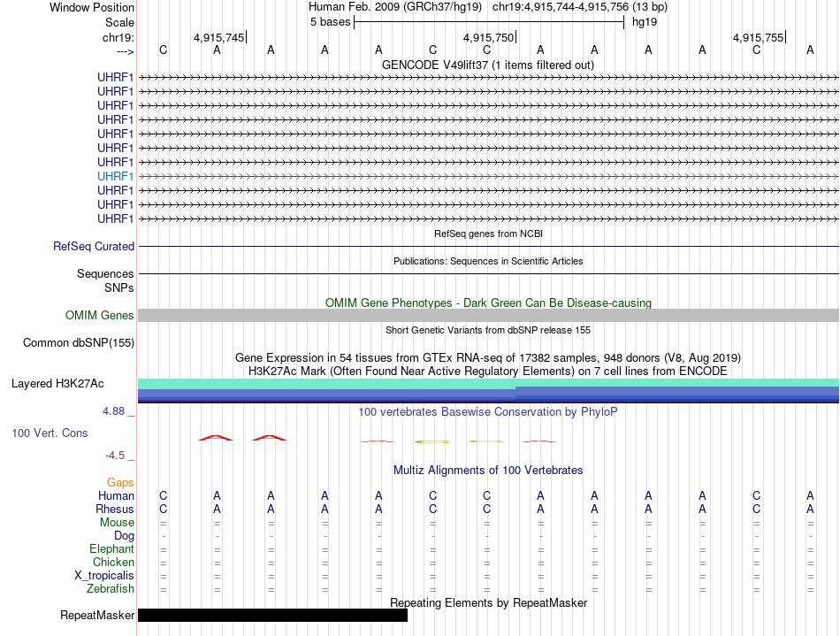Viewport: 840px width, 636px height.
Task: Open '100 vertebrates Basewise Conservation by PhyloP' title
Action: tap(488, 411)
